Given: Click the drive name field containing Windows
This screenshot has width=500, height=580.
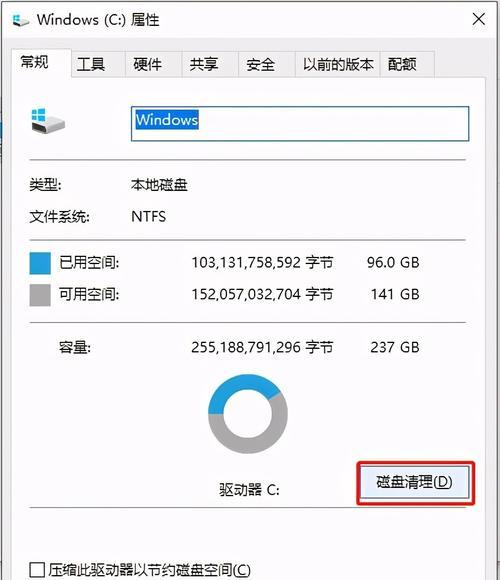Looking at the screenshot, I should (x=300, y=124).
